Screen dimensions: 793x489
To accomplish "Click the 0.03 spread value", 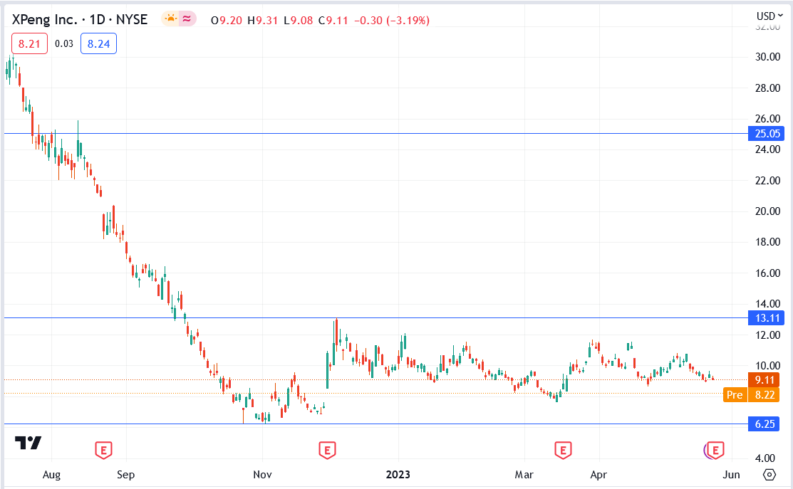I will point(64,44).
